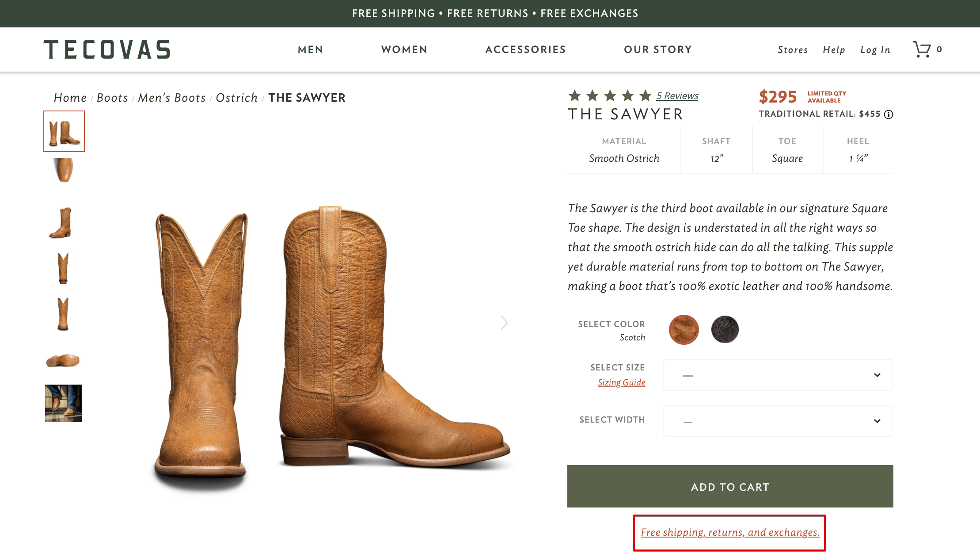The height and width of the screenshot is (557, 980).
Task: Click the Square toe value
Action: pyautogui.click(x=787, y=158)
